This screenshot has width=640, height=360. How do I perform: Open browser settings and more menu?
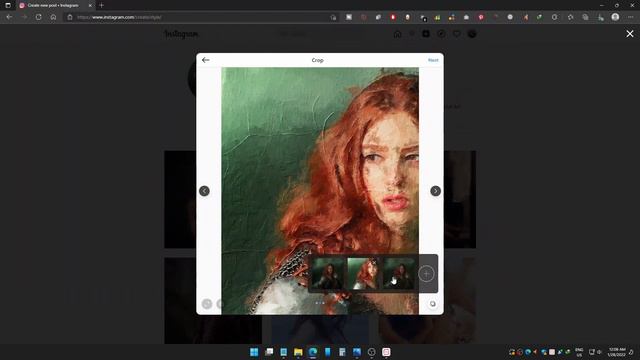pos(630,17)
